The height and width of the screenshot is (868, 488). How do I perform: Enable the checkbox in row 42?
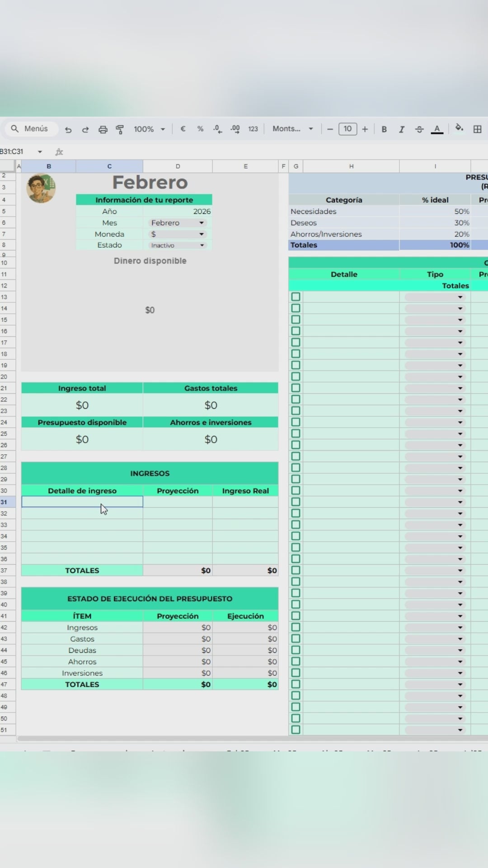click(x=296, y=627)
